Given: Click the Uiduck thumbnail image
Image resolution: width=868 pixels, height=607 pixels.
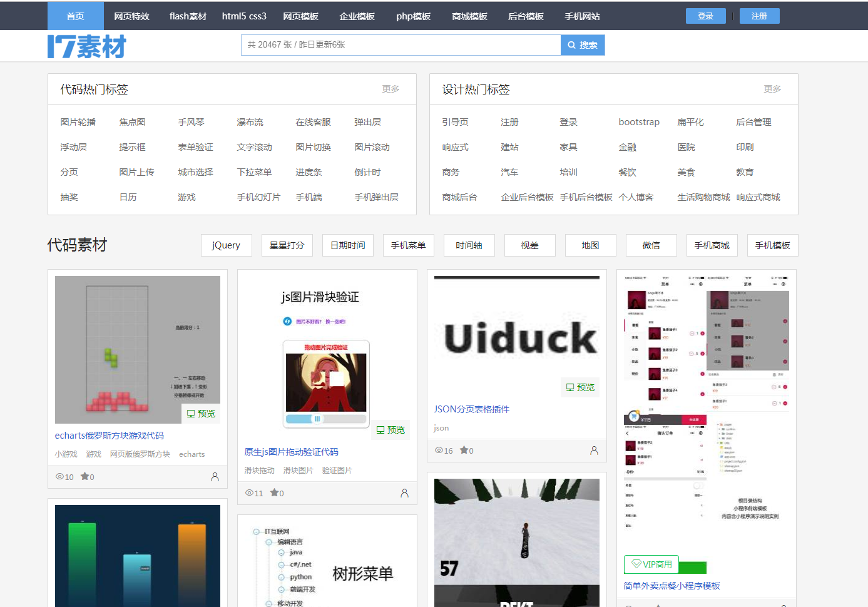Looking at the screenshot, I should 517,337.
